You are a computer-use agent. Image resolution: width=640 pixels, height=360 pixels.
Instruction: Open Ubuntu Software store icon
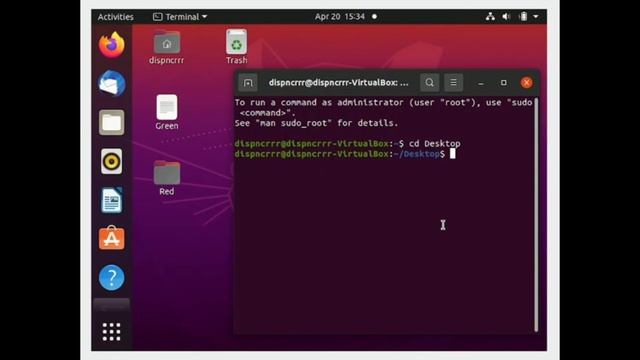(111, 238)
